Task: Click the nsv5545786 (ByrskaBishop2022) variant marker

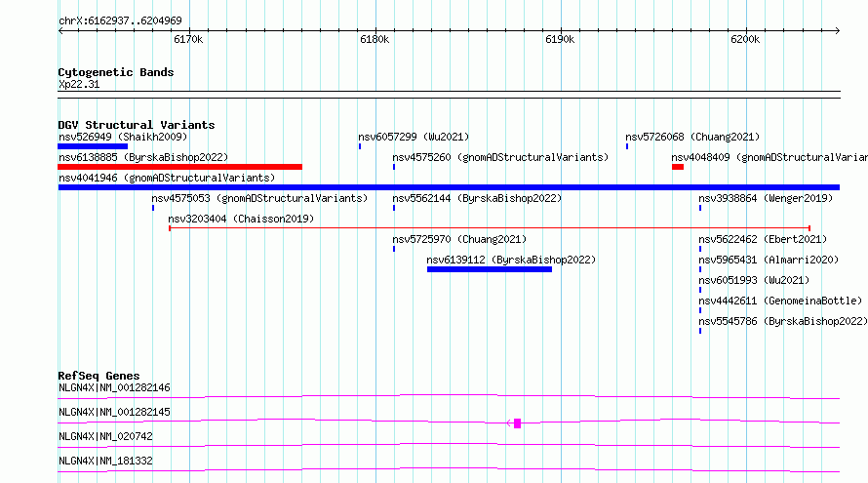Action: 700,331
